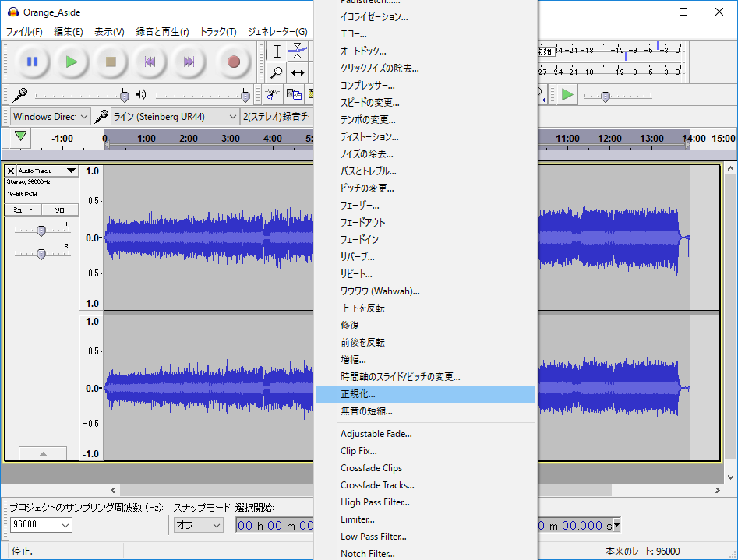
Task: Adjust the recording volume slider
Action: pyautogui.click(x=124, y=96)
